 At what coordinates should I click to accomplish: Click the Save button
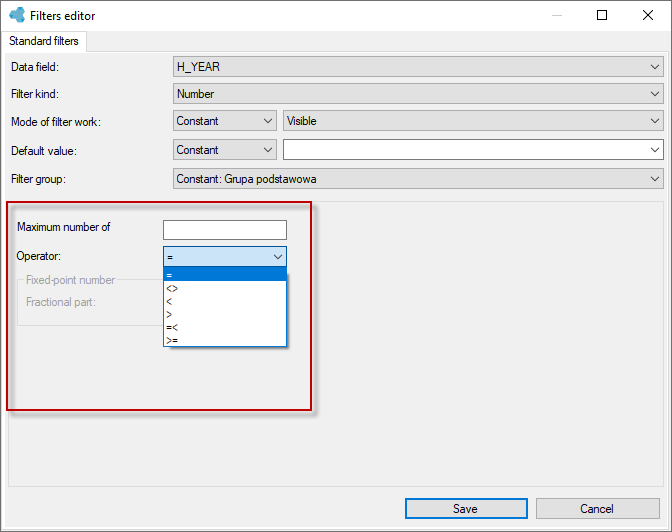[466, 508]
